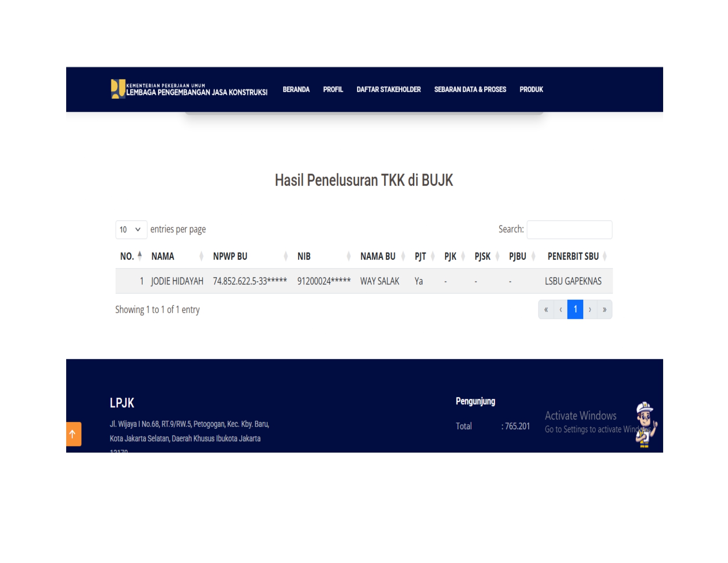The height and width of the screenshot is (563, 728).
Task: Sort table by the NAMA column
Action: [x=201, y=256]
